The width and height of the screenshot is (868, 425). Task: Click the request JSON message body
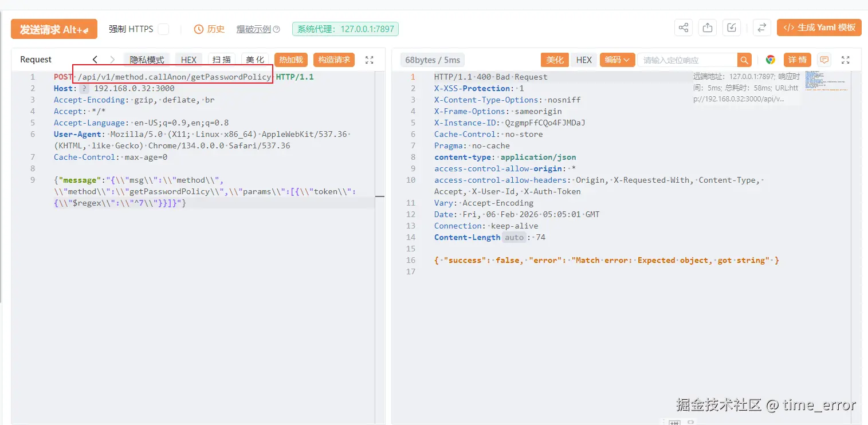(x=205, y=191)
